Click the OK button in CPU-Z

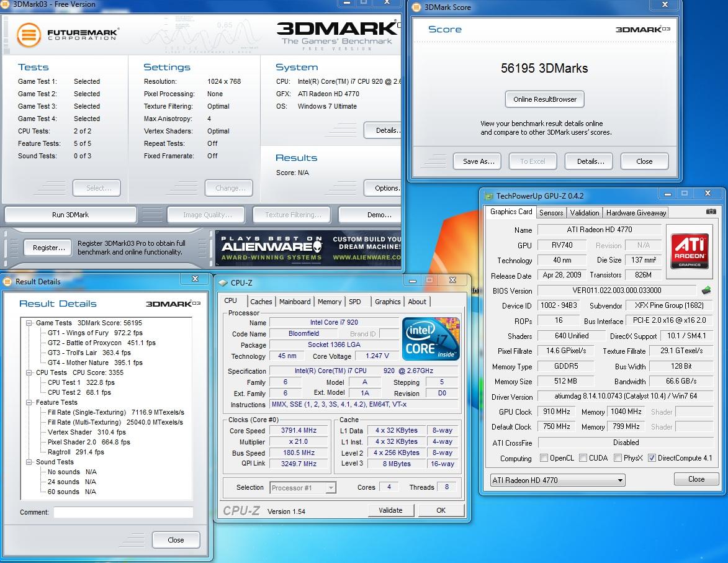coord(441,510)
